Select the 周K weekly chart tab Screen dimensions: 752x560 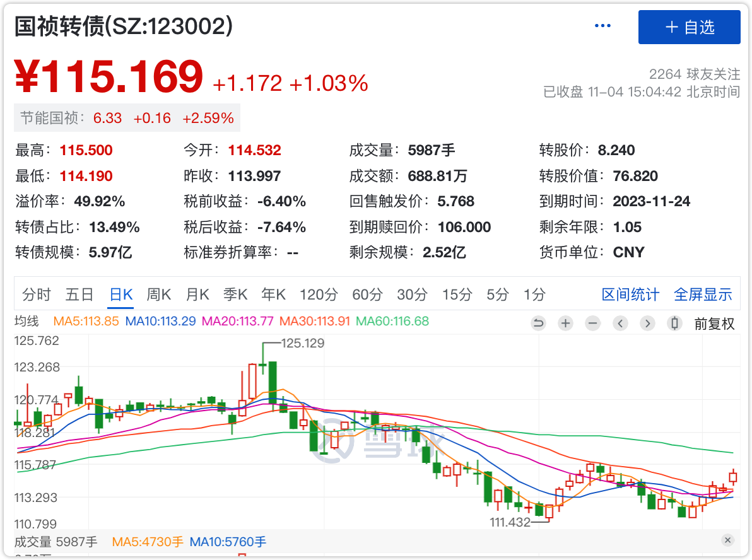pyautogui.click(x=159, y=295)
